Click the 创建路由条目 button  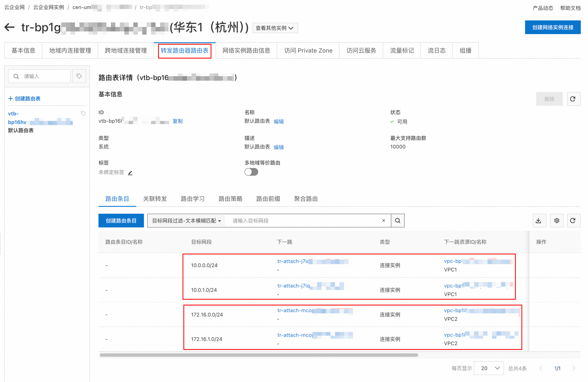click(x=121, y=221)
